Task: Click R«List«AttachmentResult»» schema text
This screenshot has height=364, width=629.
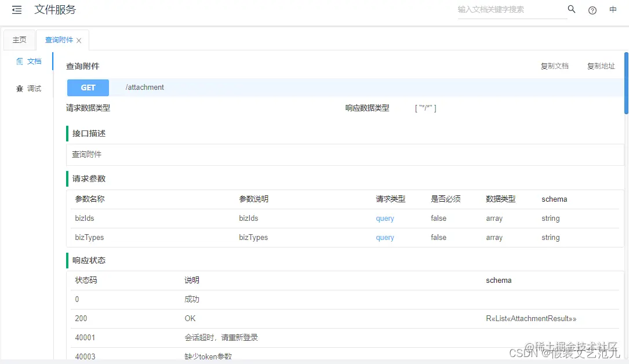Action: pos(531,319)
